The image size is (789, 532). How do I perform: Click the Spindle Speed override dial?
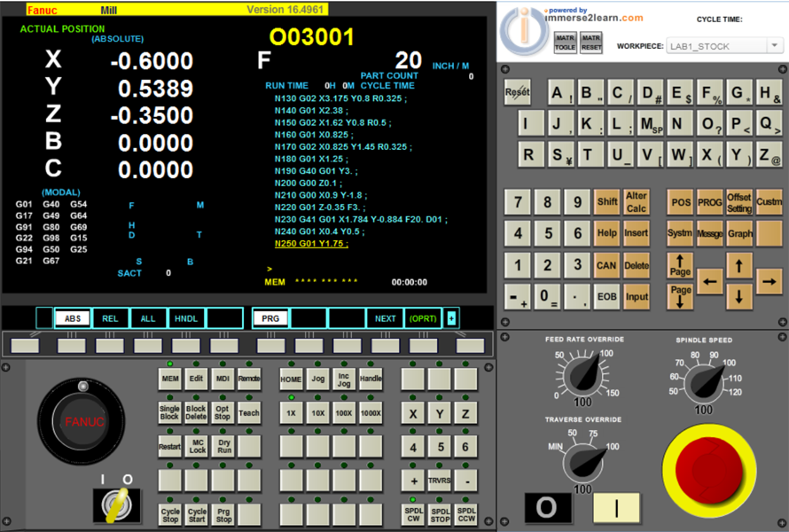pos(705,382)
